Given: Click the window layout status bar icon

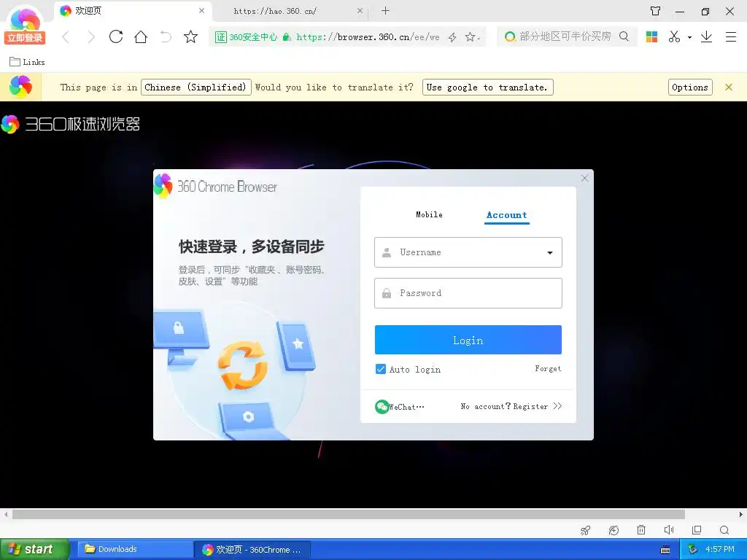Looking at the screenshot, I should pos(697,530).
